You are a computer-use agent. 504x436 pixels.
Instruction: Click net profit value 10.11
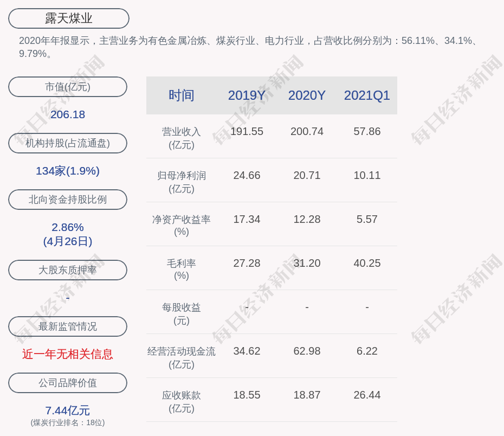pos(367,175)
